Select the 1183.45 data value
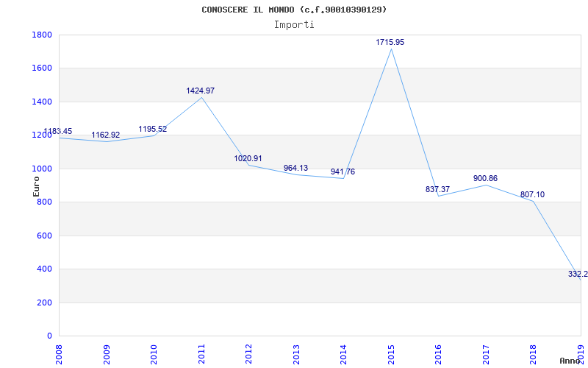 [58, 131]
